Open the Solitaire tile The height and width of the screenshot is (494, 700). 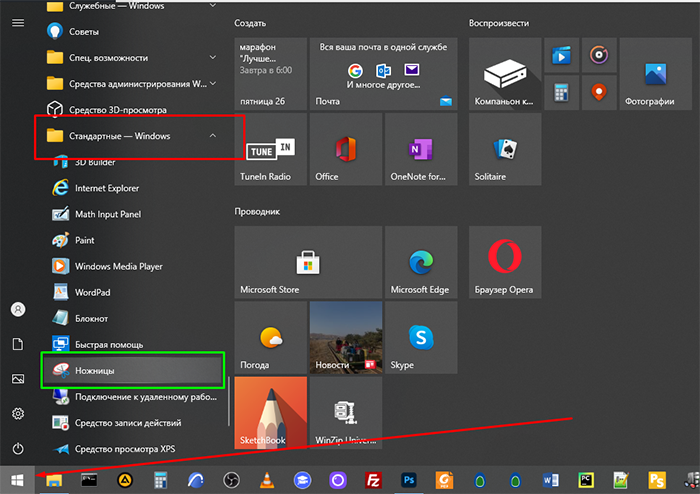point(505,149)
